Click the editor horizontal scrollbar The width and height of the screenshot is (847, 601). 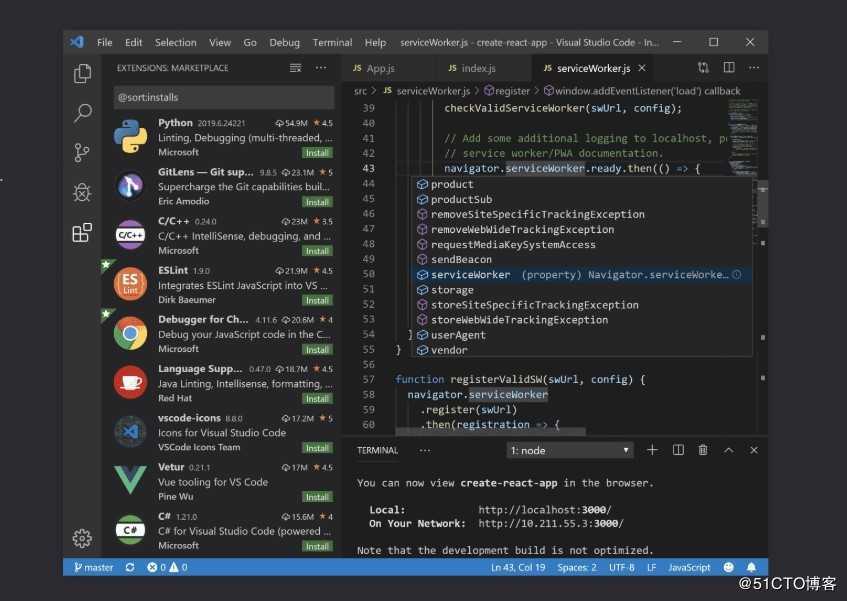click(490, 431)
